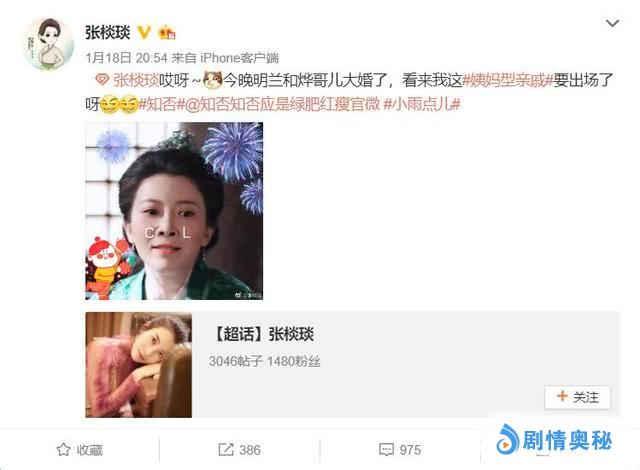Image resolution: width=640 pixels, height=470 pixels.
Task: Open comments icon showing 975
Action: point(386,450)
